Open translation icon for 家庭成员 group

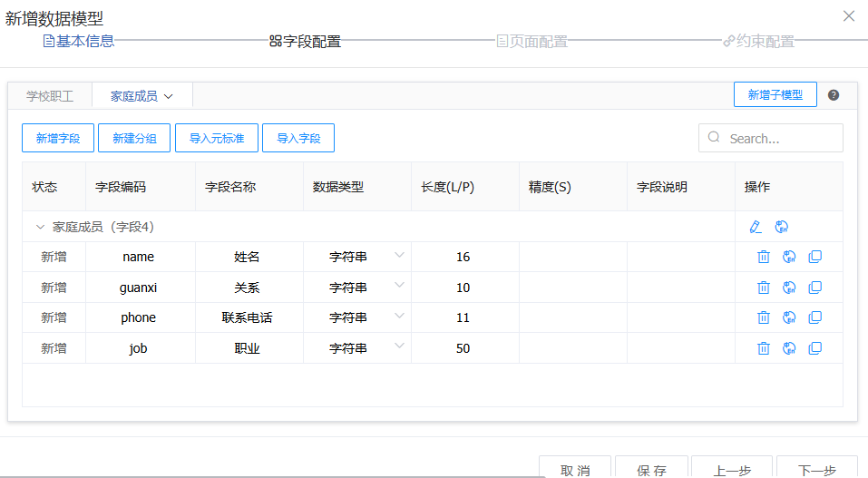click(x=781, y=227)
